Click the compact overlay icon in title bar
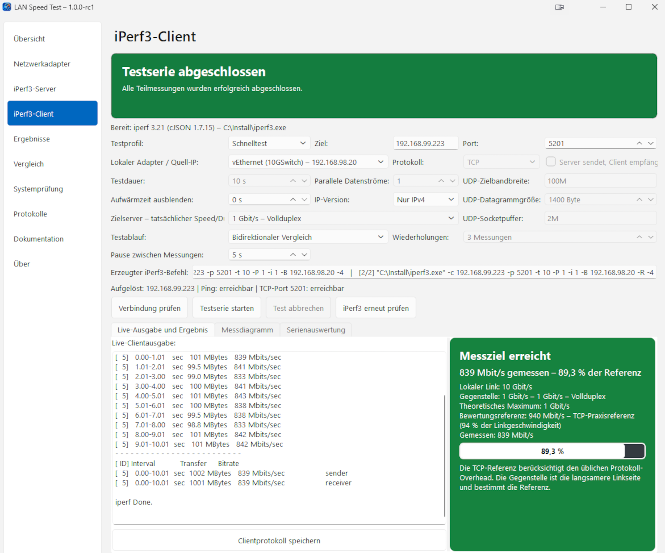Screen dimensions: 665x553 [x=559, y=7]
